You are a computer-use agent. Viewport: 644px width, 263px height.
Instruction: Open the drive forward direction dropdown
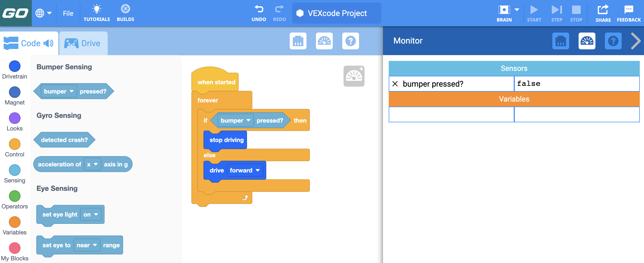258,170
